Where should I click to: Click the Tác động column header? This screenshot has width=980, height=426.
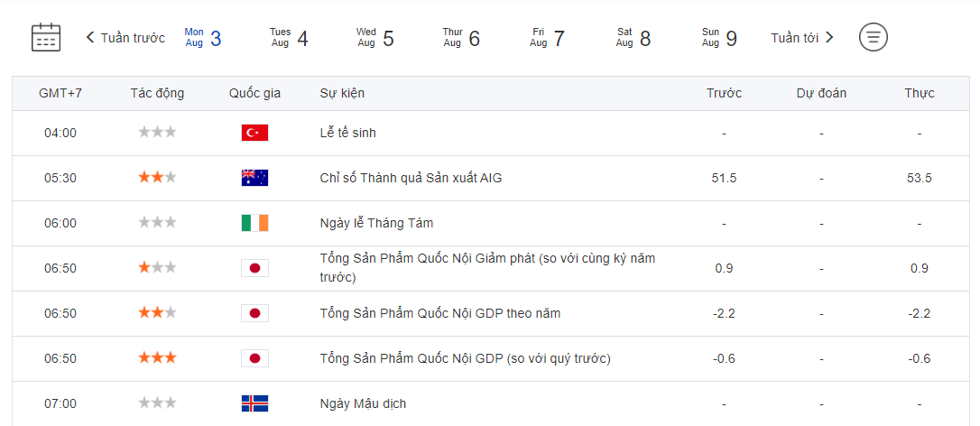click(x=157, y=93)
